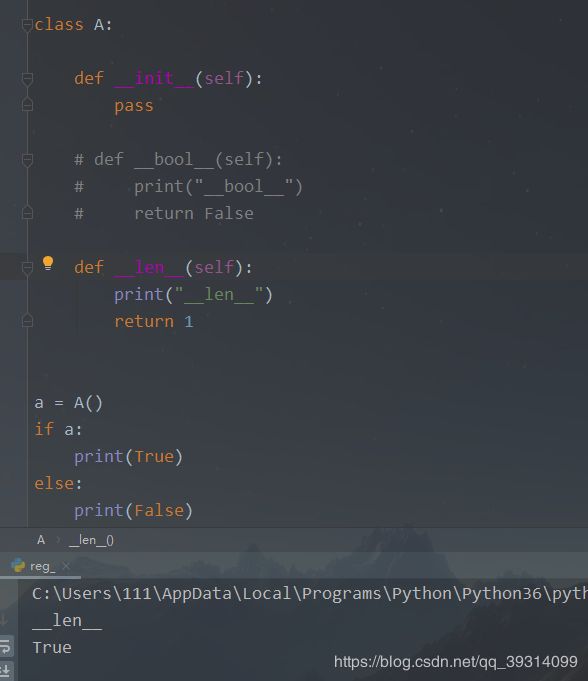Click the print("__len__") statement
The image size is (588, 681).
tap(193, 295)
